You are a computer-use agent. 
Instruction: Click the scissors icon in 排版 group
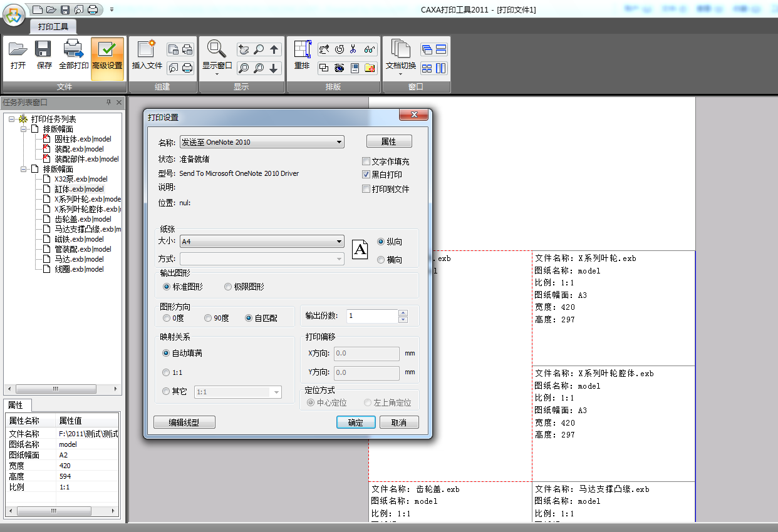click(x=354, y=49)
